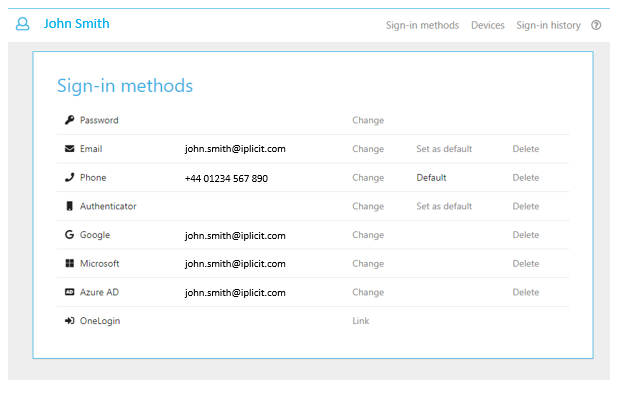Click the Microsoft logo icon

pos(70,263)
